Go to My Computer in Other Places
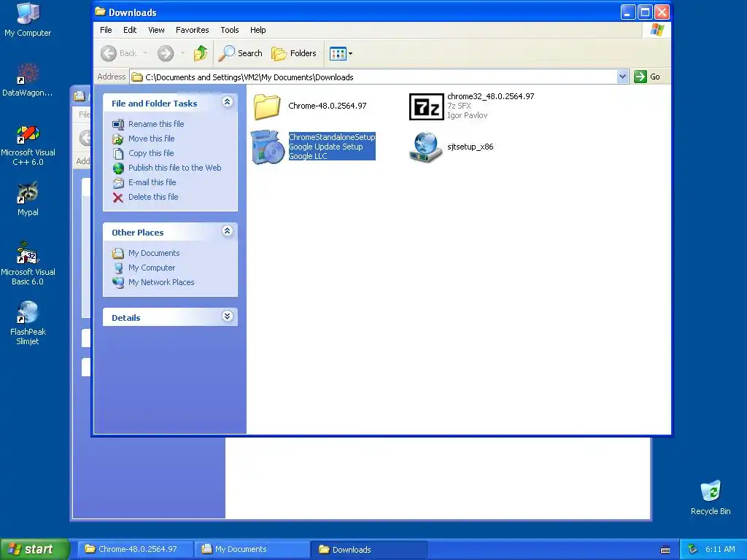The width and height of the screenshot is (747, 560). [152, 268]
